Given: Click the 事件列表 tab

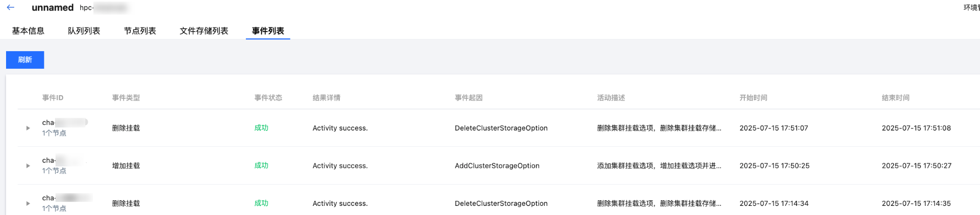Looking at the screenshot, I should pos(268,31).
